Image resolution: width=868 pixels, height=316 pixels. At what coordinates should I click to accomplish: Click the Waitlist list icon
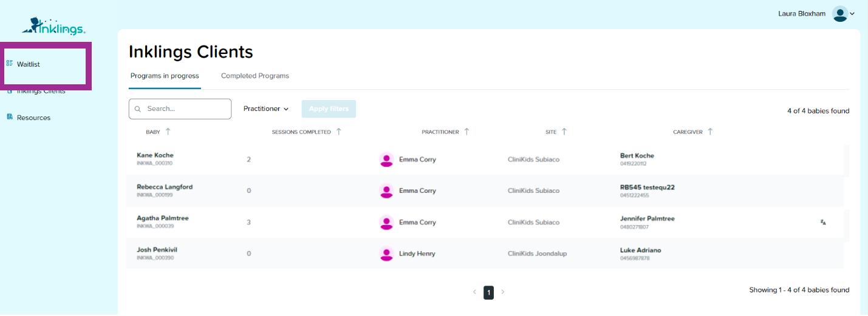click(x=10, y=64)
